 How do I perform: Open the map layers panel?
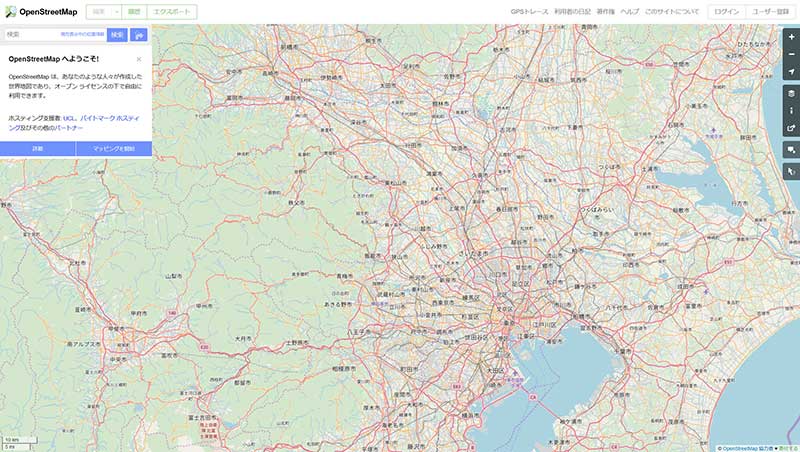(791, 93)
